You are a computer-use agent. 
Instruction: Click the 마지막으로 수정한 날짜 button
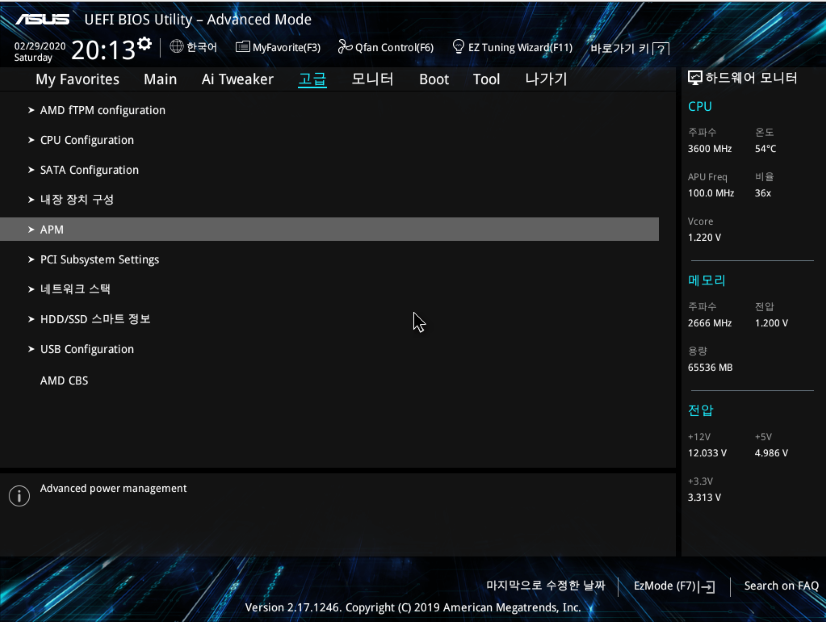(x=546, y=586)
